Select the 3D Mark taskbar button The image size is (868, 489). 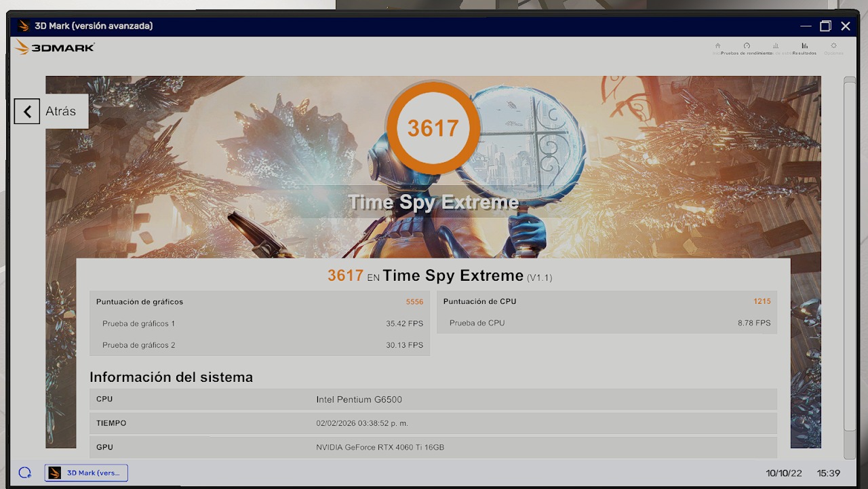tap(86, 473)
